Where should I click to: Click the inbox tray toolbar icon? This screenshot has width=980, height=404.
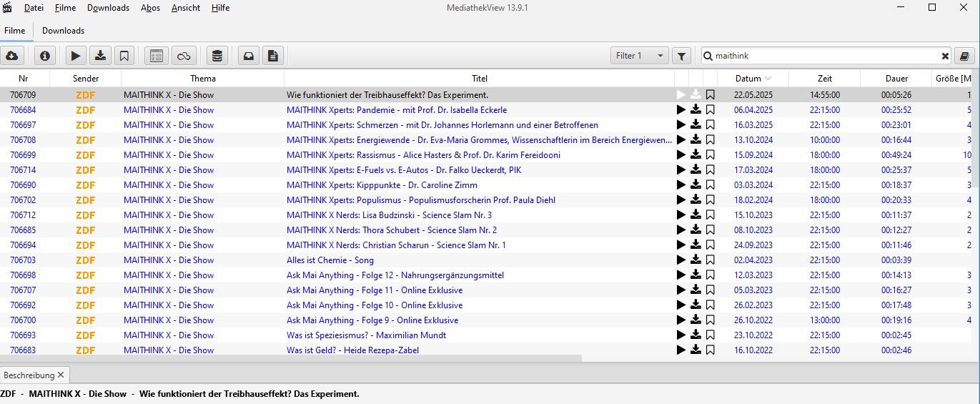tap(249, 56)
